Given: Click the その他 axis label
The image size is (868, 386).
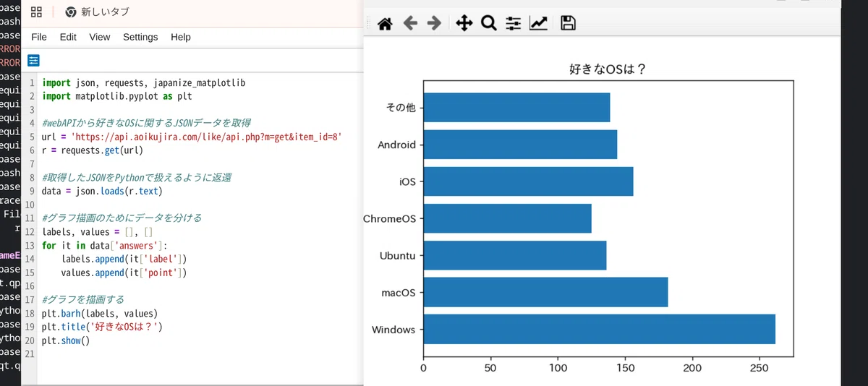Looking at the screenshot, I should coord(401,108).
